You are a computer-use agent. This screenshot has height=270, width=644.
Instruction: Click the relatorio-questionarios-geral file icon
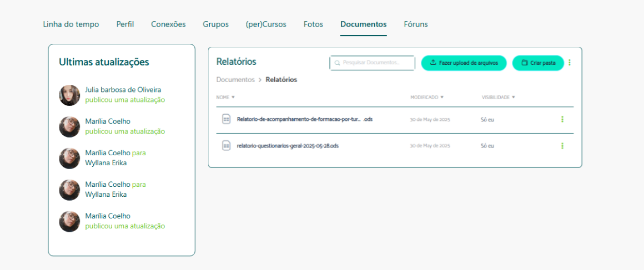(x=226, y=146)
